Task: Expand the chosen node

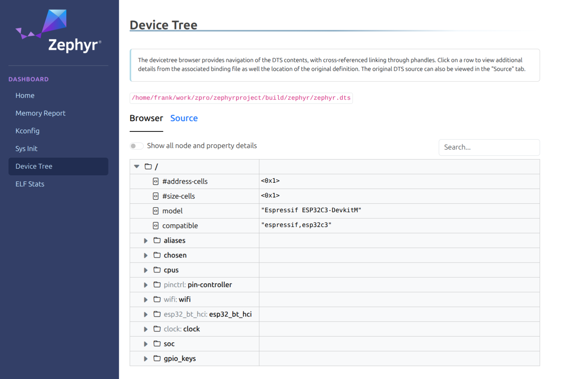Action: pyautogui.click(x=146, y=255)
